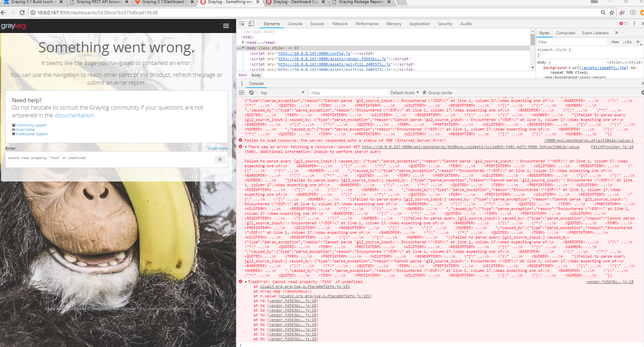644x347 pixels.
Task: Select the 'html' breadcrumb in Elements panel
Action: click(243, 75)
